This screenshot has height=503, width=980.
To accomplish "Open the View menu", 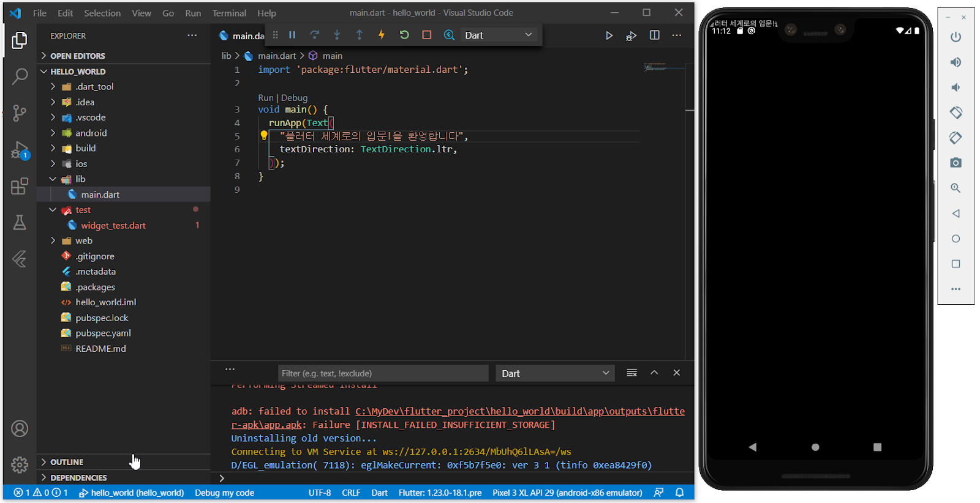I will [x=141, y=13].
